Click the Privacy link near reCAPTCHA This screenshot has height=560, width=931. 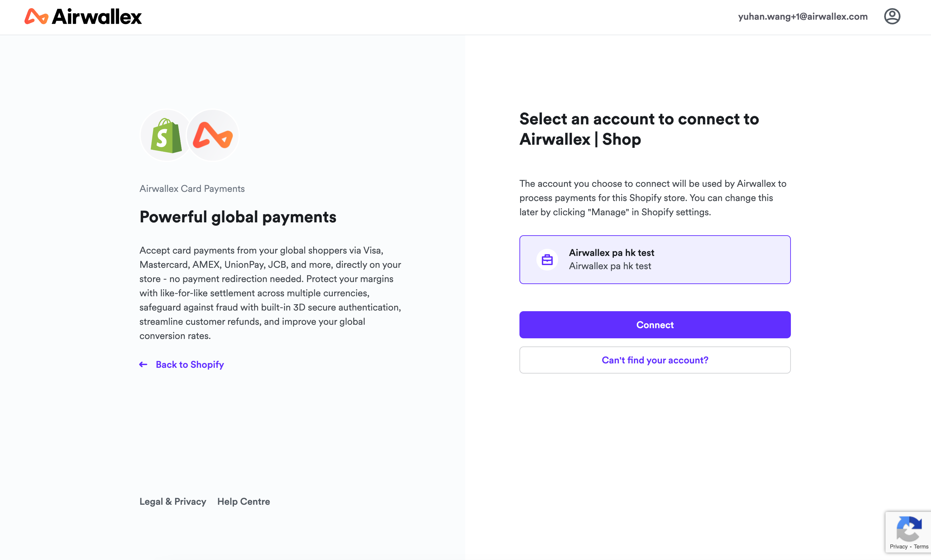(x=899, y=546)
